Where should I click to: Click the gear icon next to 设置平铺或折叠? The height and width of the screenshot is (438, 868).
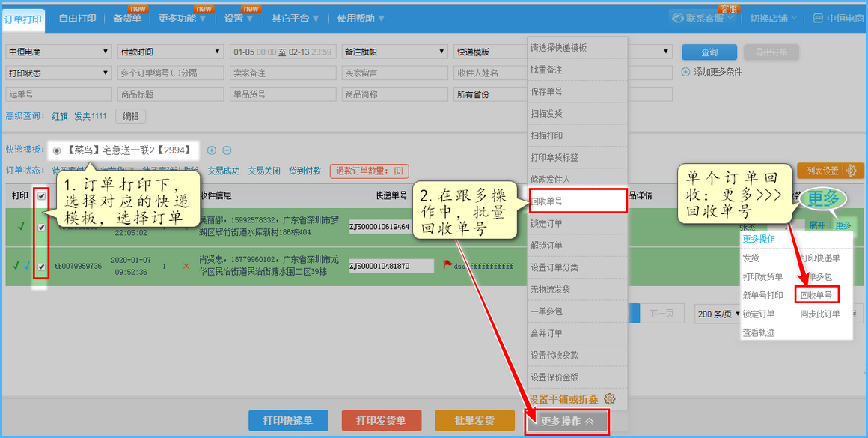[609, 398]
